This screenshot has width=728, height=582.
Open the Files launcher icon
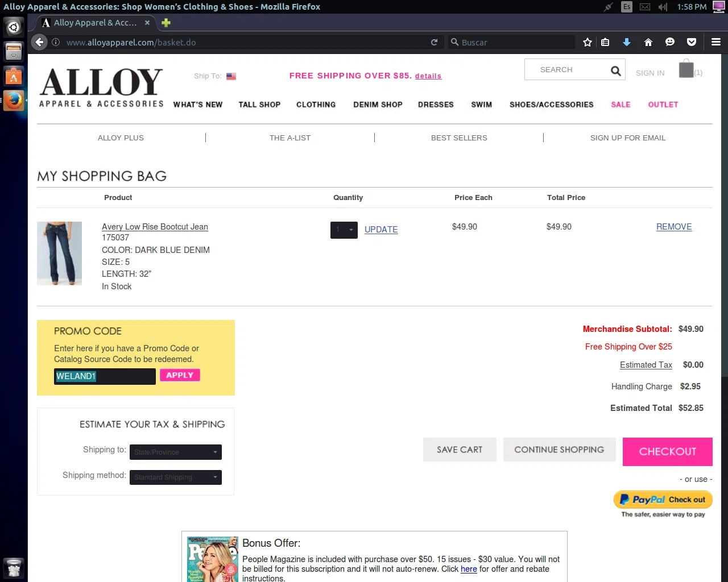click(14, 51)
